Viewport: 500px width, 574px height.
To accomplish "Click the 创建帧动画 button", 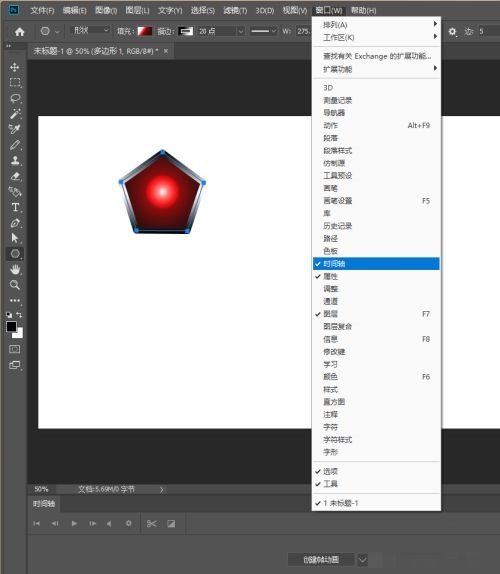I will click(x=321, y=559).
